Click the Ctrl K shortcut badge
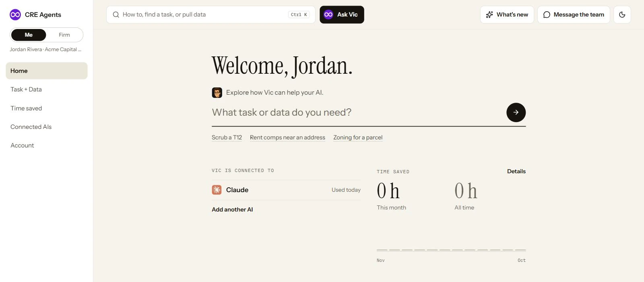 (x=299, y=15)
